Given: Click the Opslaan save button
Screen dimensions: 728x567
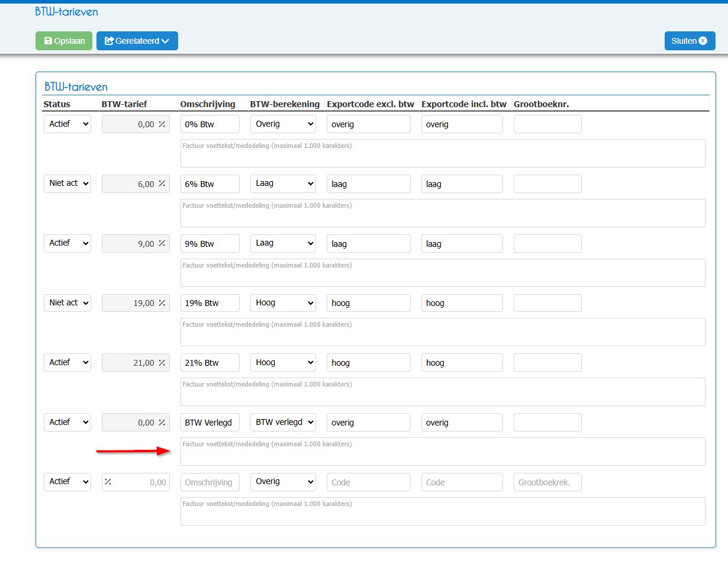Looking at the screenshot, I should (x=64, y=41).
